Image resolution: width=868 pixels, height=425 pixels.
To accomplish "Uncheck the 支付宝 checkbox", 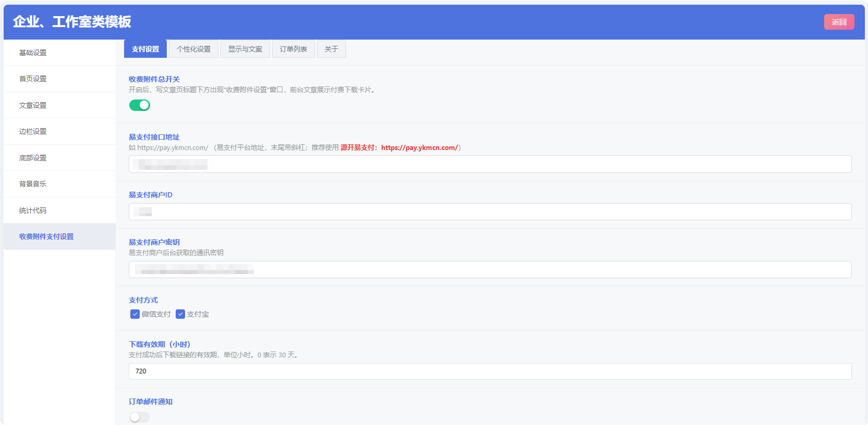I will tap(180, 314).
